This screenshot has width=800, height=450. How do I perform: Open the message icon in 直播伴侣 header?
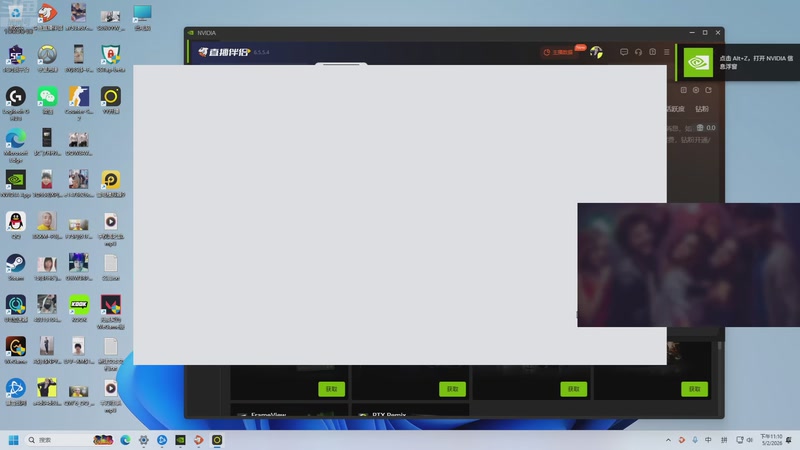(623, 52)
